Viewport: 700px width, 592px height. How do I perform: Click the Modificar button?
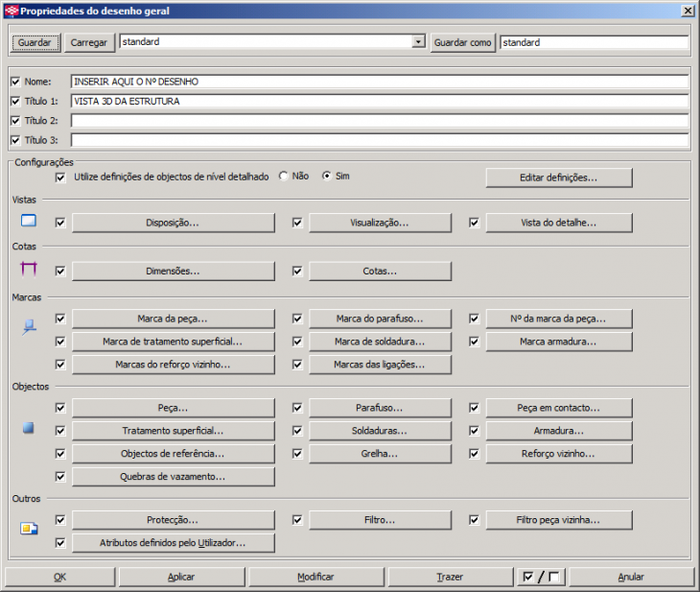pyautogui.click(x=316, y=577)
